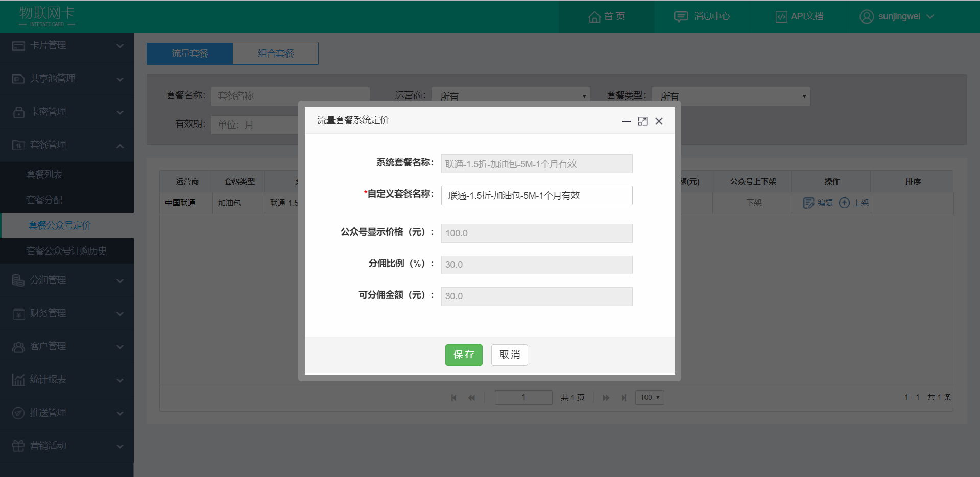Click the 共享池管理 sidebar icon
Screen dimensions: 980x477
pos(18,79)
